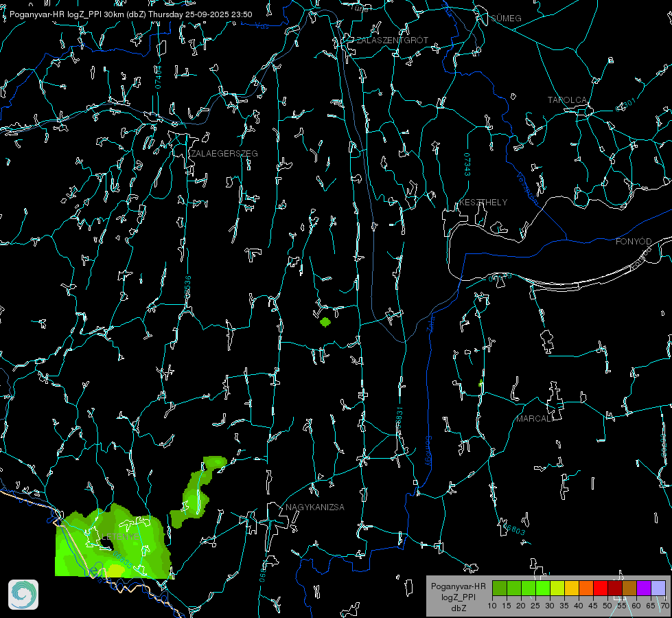The height and width of the screenshot is (618, 672).
Task: Click the logZ_PPI legend label
Action: [458, 597]
